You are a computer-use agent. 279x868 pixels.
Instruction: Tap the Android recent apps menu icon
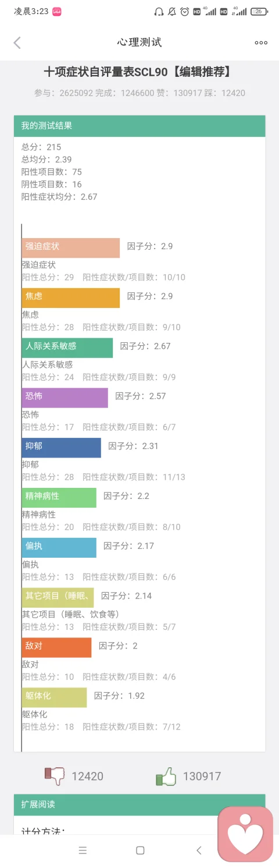pyautogui.click(x=83, y=851)
